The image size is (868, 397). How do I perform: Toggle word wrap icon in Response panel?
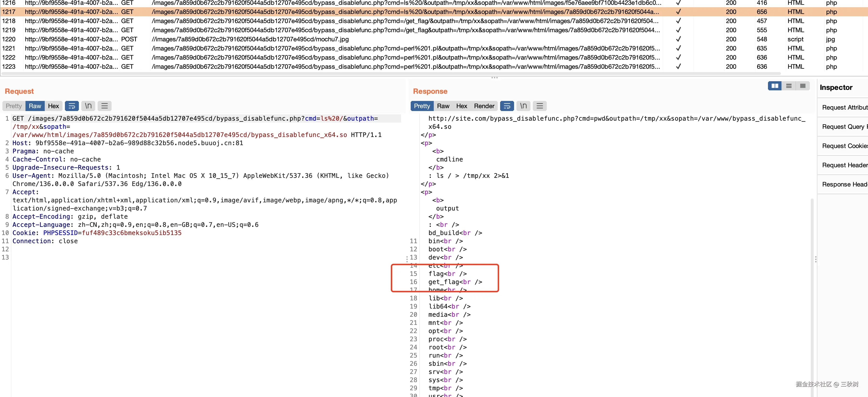(x=507, y=106)
